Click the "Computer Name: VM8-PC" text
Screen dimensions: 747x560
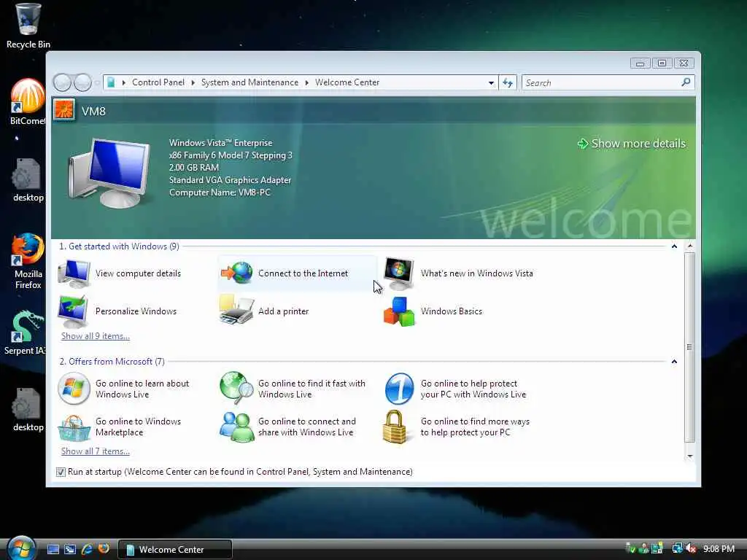[x=220, y=192]
